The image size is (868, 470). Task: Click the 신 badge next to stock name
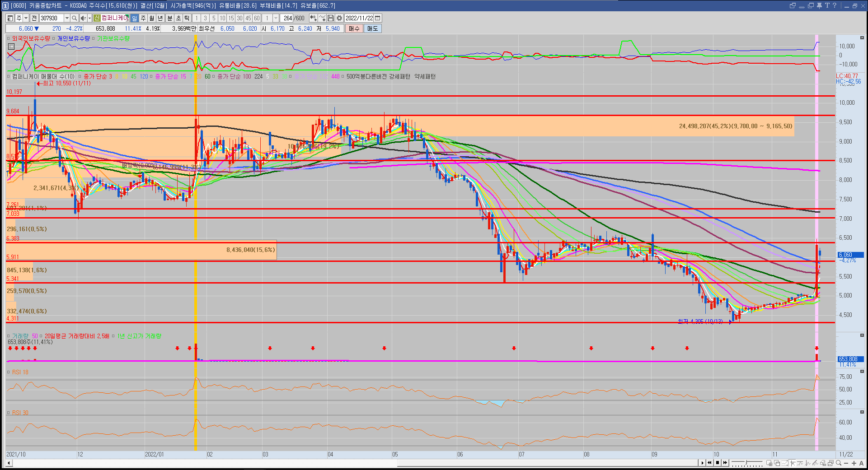(x=97, y=18)
